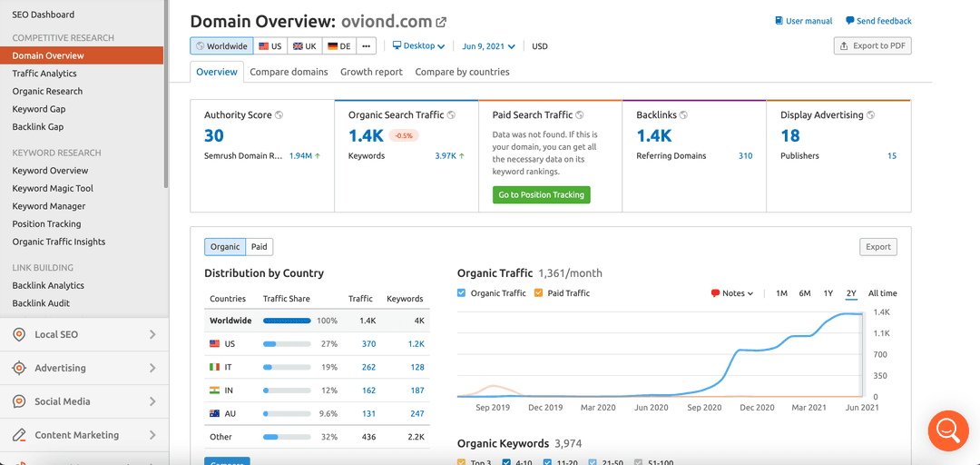Viewport: 980px width, 465px height.
Task: Open Traffic Analytics in sidebar
Action: pyautogui.click(x=44, y=74)
